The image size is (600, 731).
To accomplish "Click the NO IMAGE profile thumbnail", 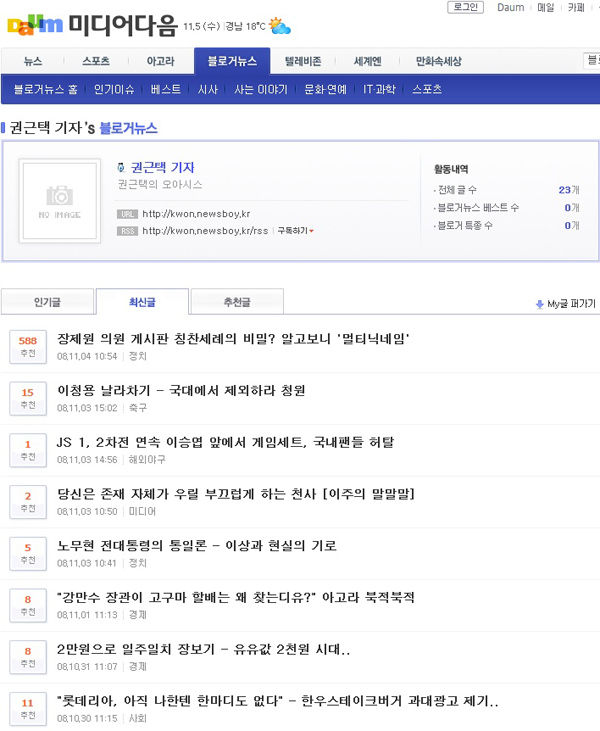I will [60, 201].
